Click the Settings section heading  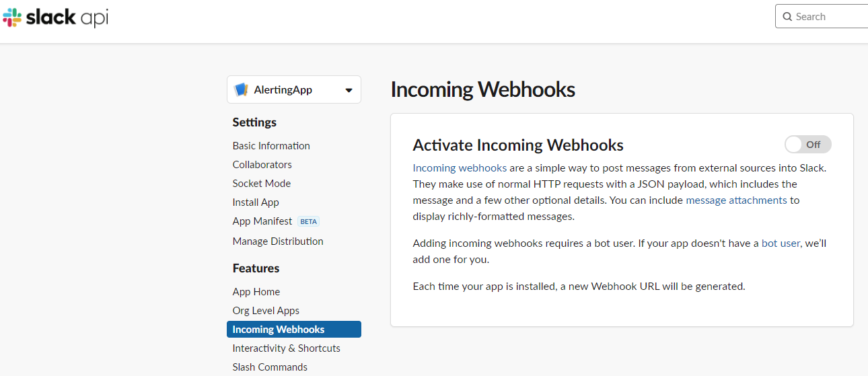tap(254, 122)
